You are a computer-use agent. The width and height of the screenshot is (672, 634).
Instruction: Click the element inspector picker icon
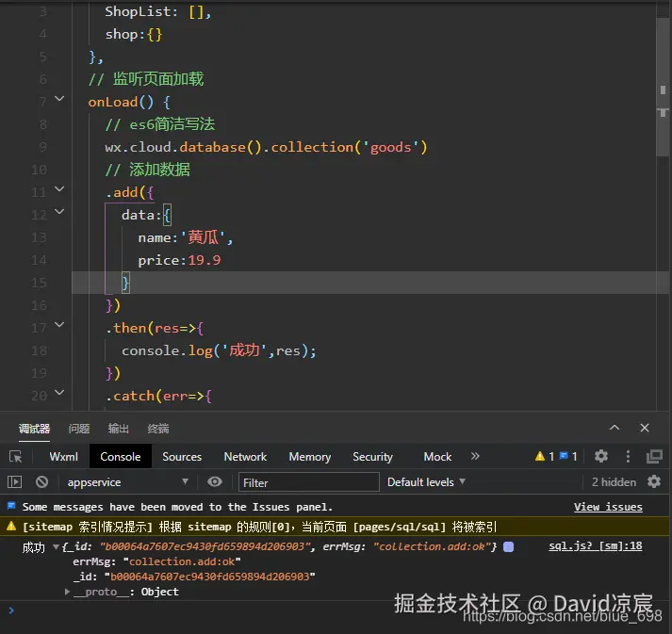pos(16,457)
